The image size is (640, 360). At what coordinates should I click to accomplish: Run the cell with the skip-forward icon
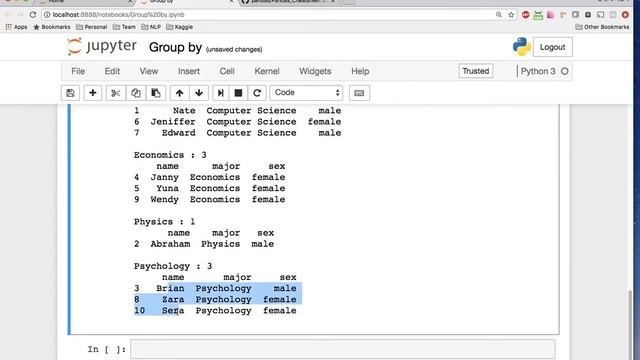tap(220, 93)
